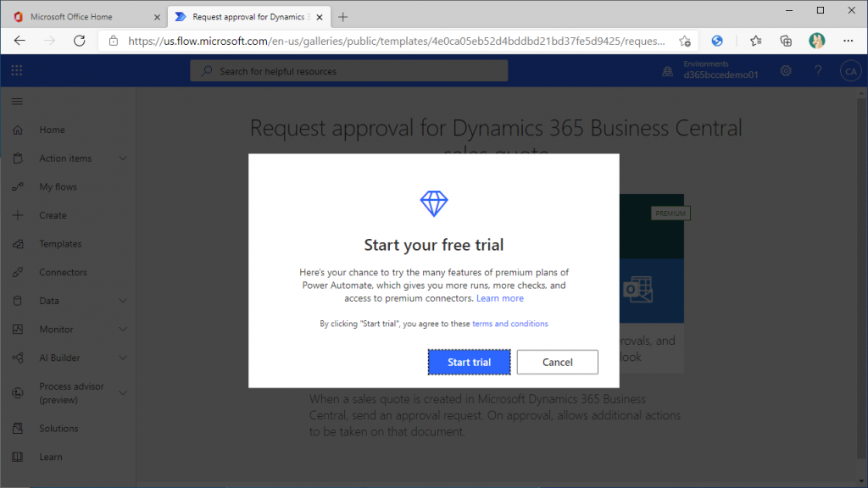
Task: Click the blue globe extension icon
Action: 717,41
